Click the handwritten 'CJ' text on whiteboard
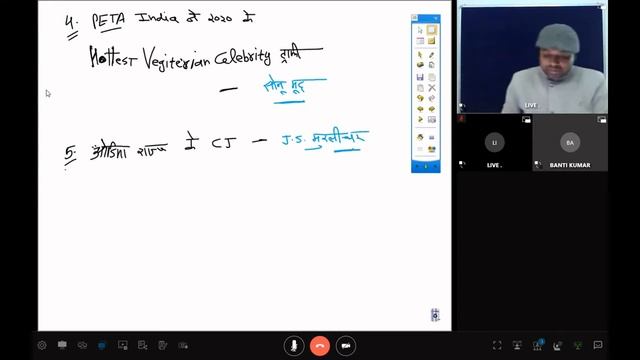 (x=224, y=143)
